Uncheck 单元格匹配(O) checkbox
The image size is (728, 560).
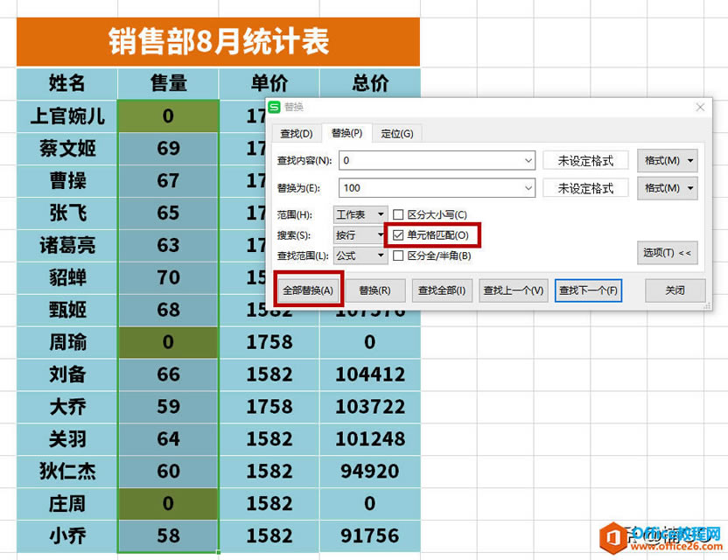coord(398,235)
